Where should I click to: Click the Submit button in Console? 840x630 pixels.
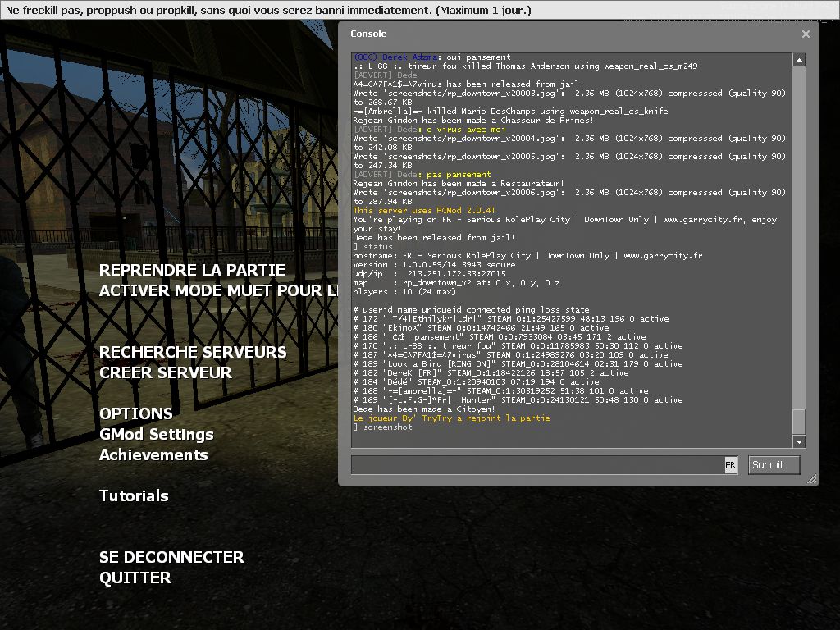774,465
